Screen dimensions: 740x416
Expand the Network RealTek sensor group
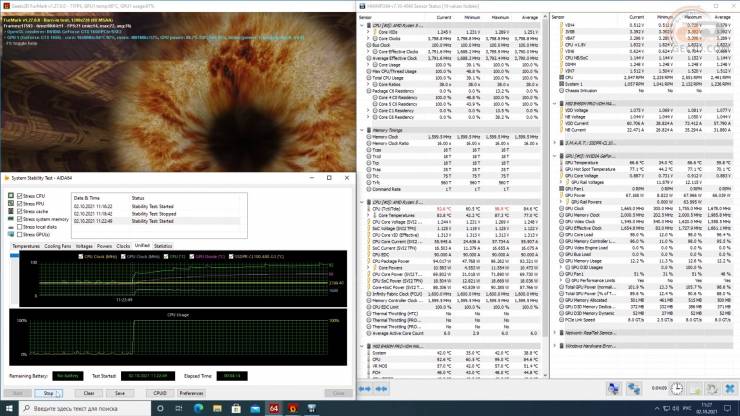pos(555,333)
